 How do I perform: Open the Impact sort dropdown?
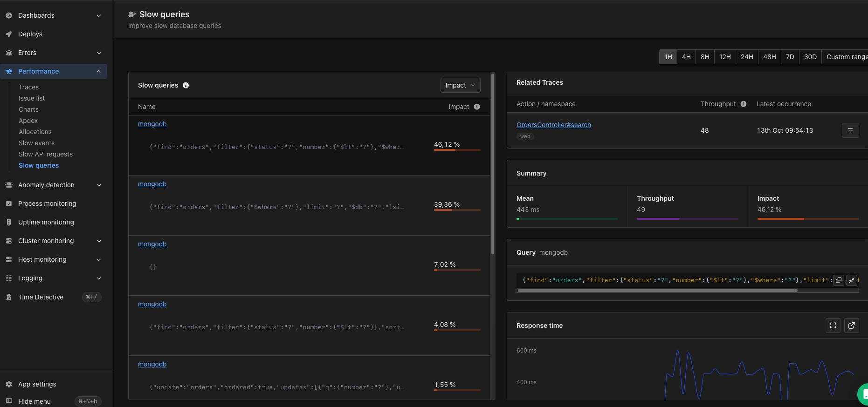pyautogui.click(x=461, y=85)
